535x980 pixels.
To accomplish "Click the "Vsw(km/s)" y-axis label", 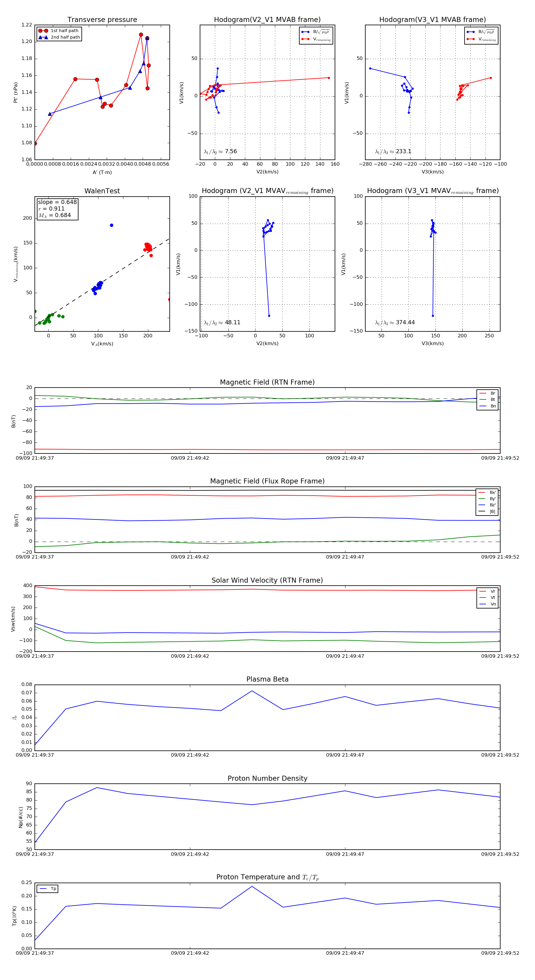I will pos(13,619).
